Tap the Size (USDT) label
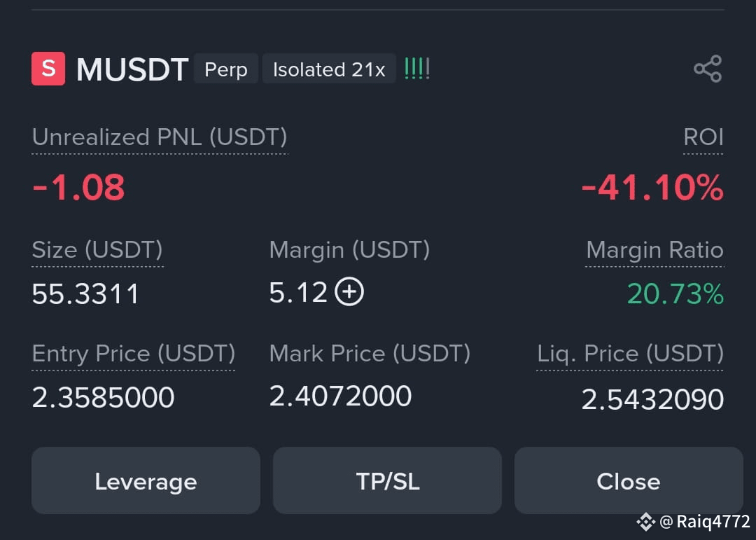This screenshot has height=540, width=756. [x=97, y=250]
